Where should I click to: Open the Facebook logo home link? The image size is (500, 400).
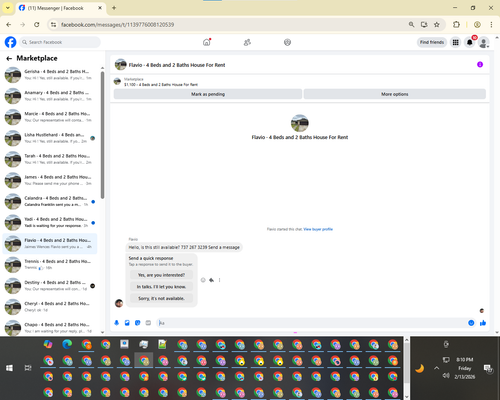pyautogui.click(x=10, y=42)
